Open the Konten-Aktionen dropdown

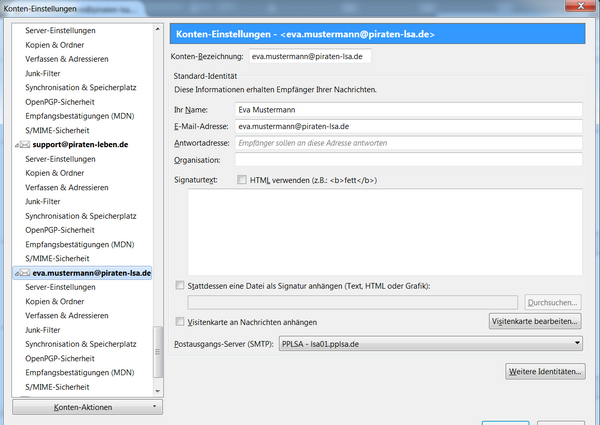click(86, 408)
